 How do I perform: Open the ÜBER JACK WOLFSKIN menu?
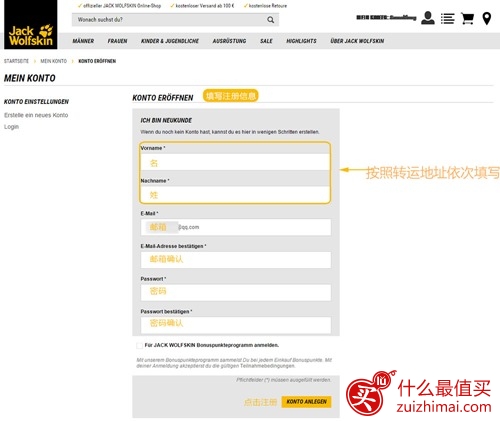(x=357, y=41)
